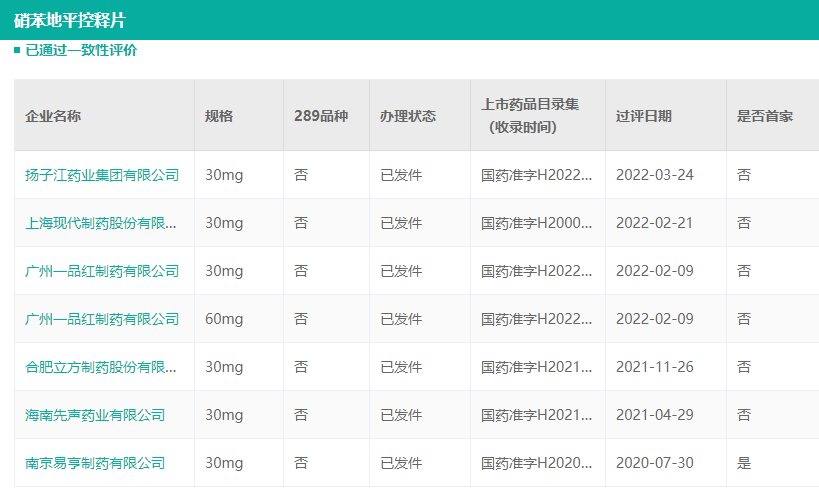Click 国药准字H2022... in 扬子江 row

point(536,175)
